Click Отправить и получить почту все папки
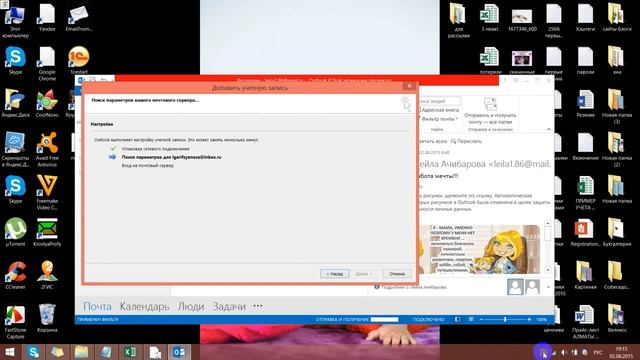The image size is (640, 360). 490,111
